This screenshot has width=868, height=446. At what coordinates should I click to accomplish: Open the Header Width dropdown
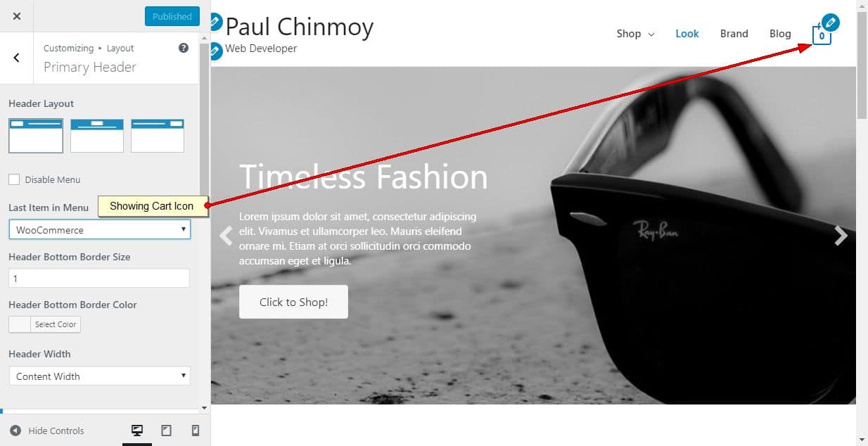(100, 376)
